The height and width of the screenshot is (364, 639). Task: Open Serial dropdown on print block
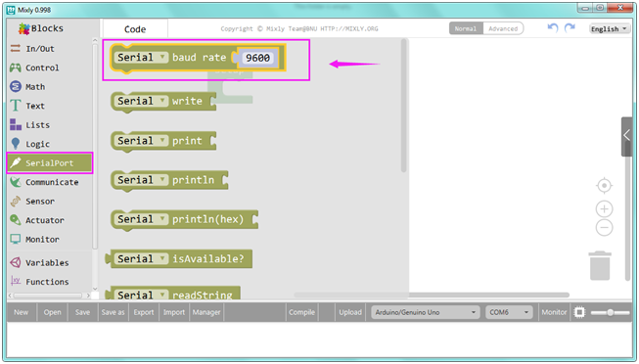pos(141,141)
